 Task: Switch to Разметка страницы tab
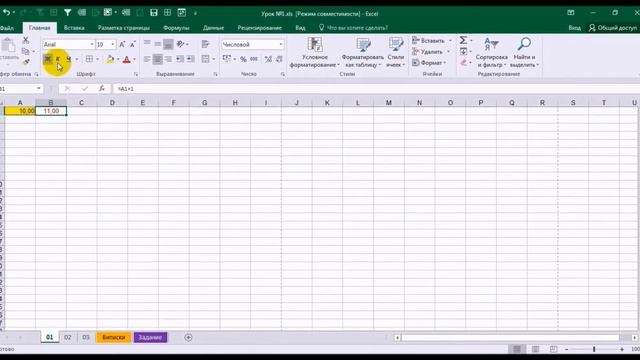pos(124,28)
